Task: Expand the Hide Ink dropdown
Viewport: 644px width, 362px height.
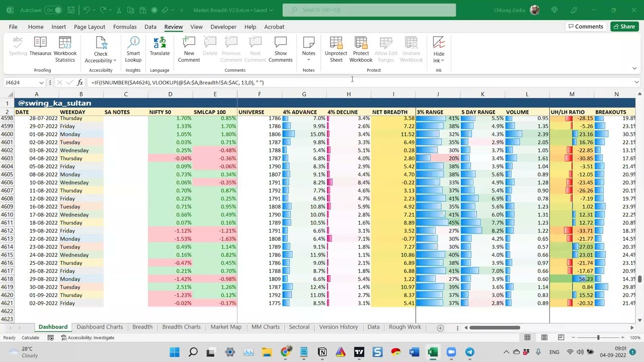Action: (442, 61)
